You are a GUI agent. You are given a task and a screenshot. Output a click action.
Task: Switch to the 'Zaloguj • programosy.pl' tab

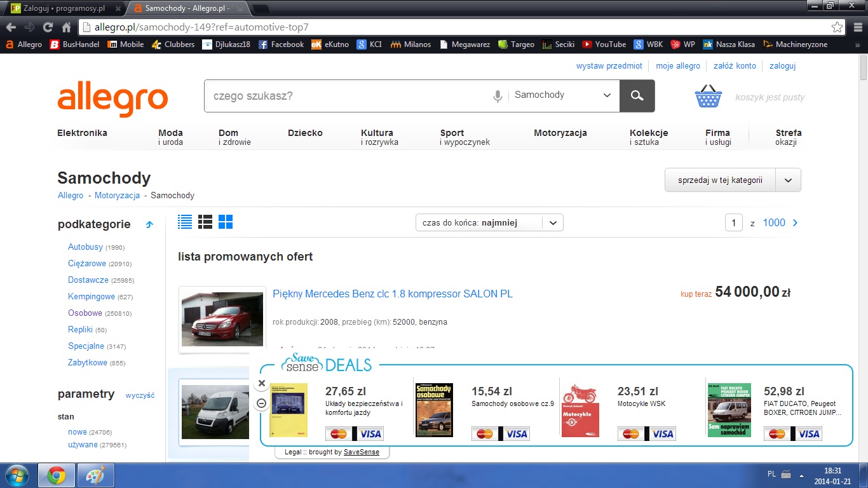click(x=63, y=9)
